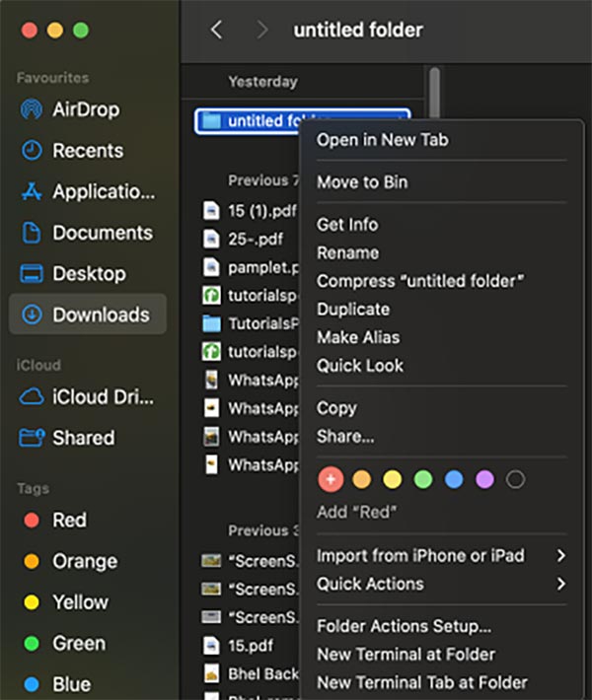Image resolution: width=592 pixels, height=700 pixels.
Task: Click the Desktop sidebar icon
Action: pyautogui.click(x=32, y=274)
